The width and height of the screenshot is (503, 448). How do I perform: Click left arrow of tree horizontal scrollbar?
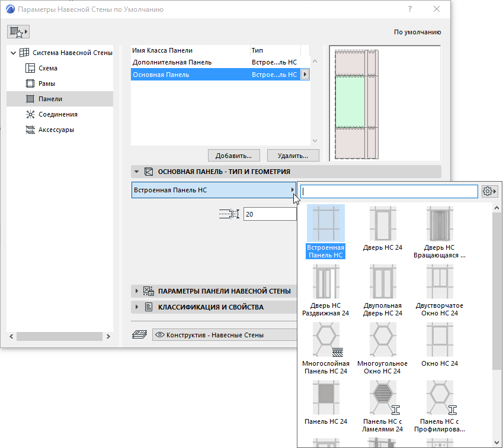pyautogui.click(x=11, y=336)
